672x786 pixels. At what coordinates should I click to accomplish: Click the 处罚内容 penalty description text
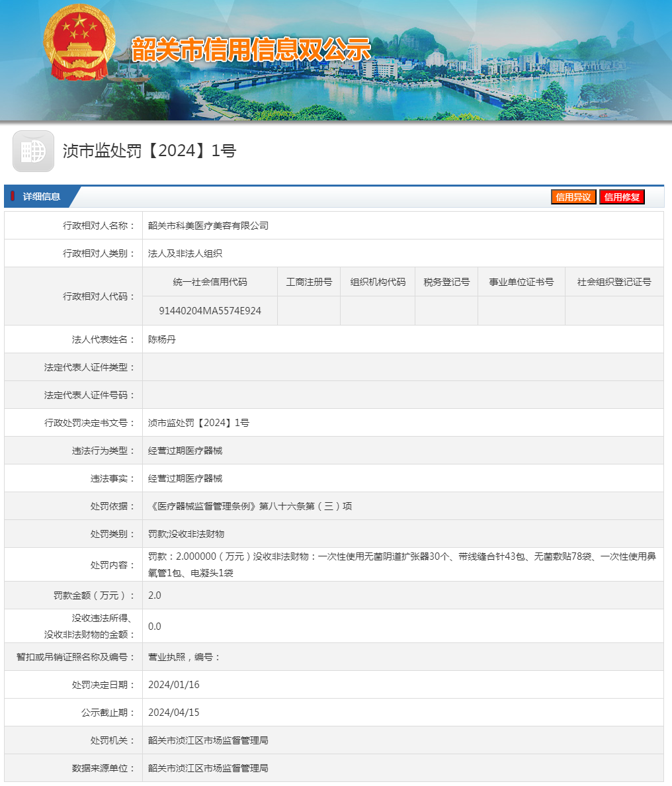coord(402,564)
